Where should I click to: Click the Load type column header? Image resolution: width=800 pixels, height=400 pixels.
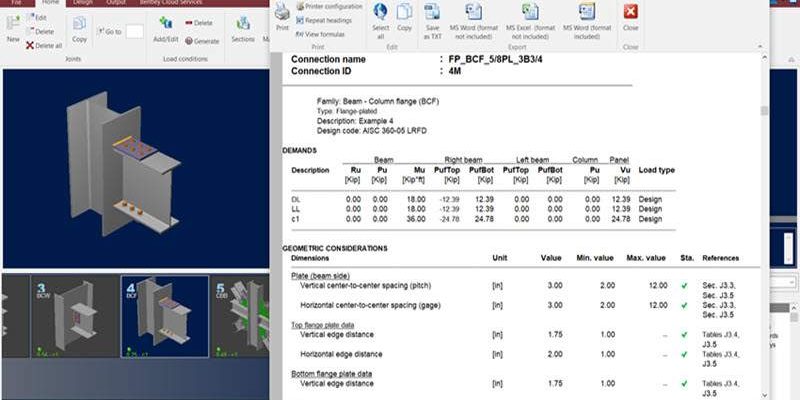click(x=657, y=170)
